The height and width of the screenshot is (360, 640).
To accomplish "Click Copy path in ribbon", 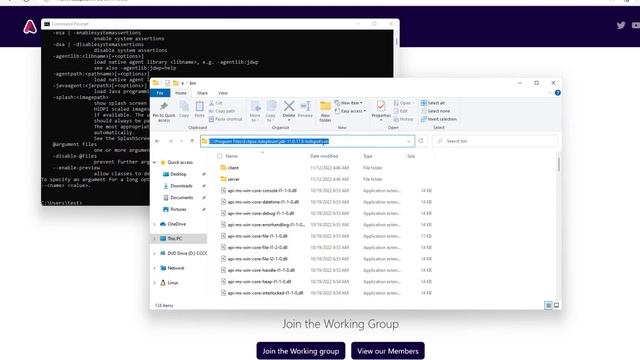I will pos(222,111).
